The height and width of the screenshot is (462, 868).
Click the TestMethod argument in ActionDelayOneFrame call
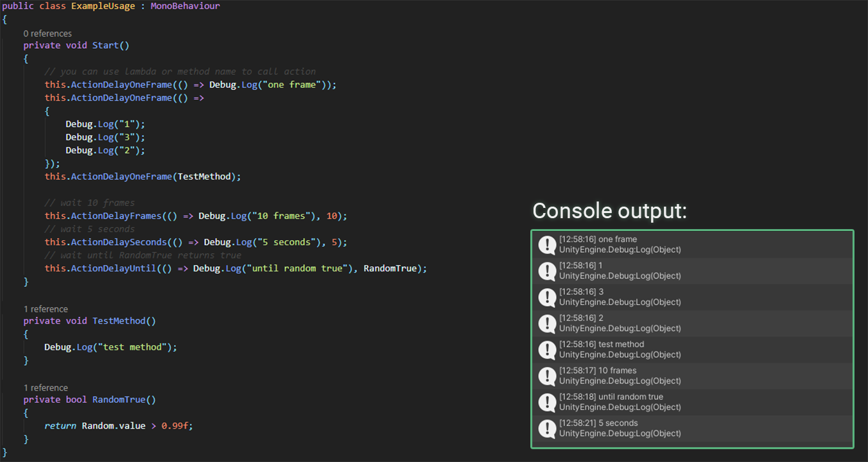click(204, 176)
